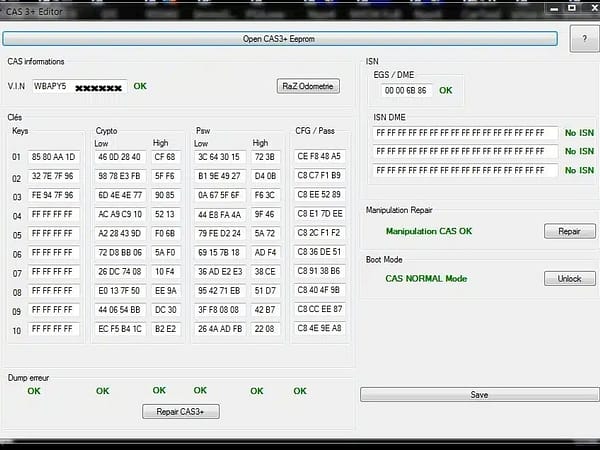Select Crypto High field CF 68
600x450 pixels.
point(166,157)
